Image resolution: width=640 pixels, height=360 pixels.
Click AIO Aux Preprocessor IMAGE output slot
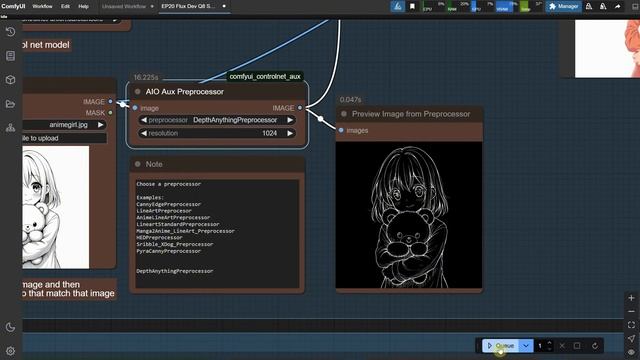pyautogui.click(x=300, y=108)
